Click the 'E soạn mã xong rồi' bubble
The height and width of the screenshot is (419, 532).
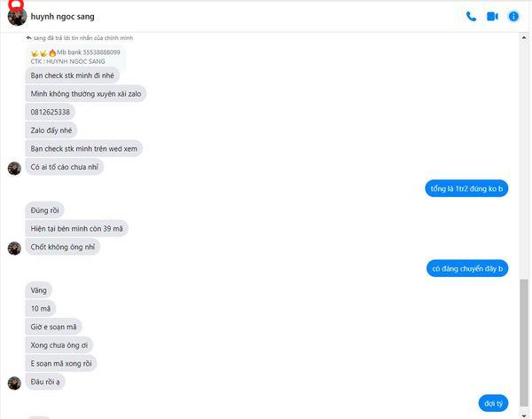pyautogui.click(x=61, y=363)
